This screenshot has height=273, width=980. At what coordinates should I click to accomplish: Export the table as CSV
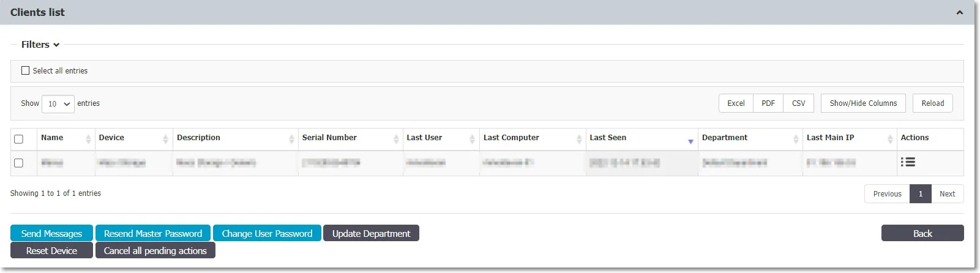(x=799, y=103)
